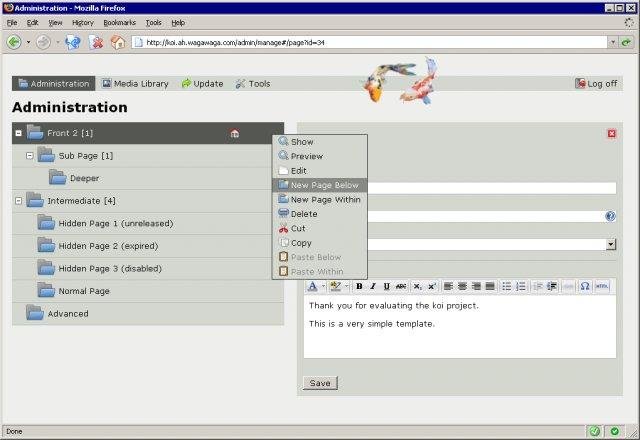Click the outdent icon

[x=538, y=286]
